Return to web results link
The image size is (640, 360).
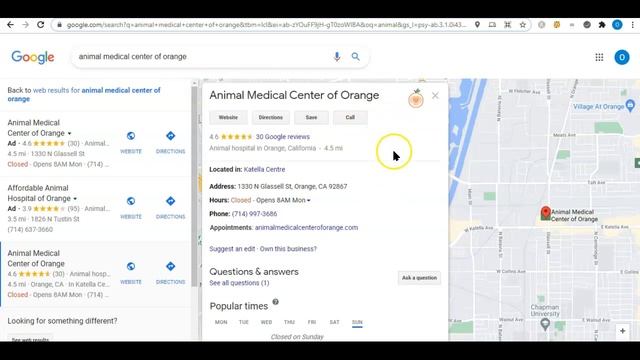[x=84, y=94]
